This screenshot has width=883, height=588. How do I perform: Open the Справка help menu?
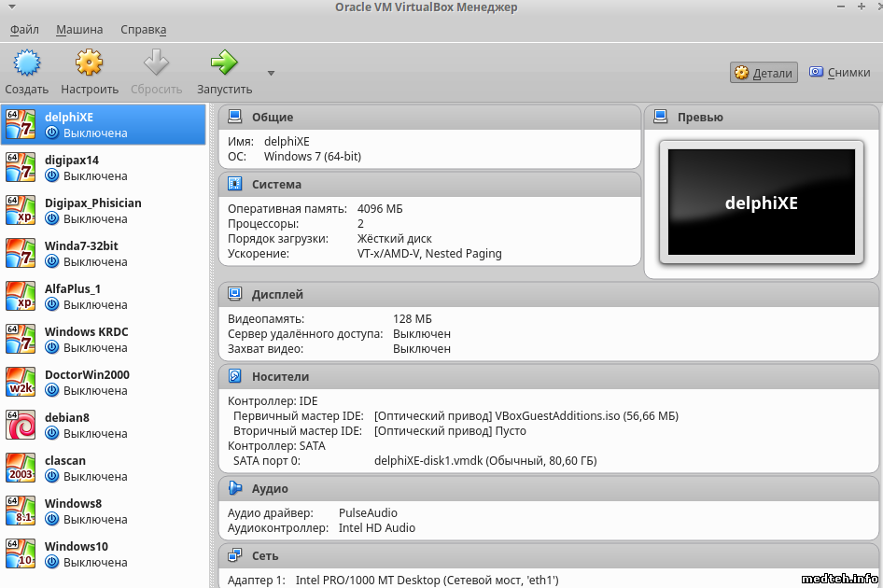pyautogui.click(x=143, y=30)
